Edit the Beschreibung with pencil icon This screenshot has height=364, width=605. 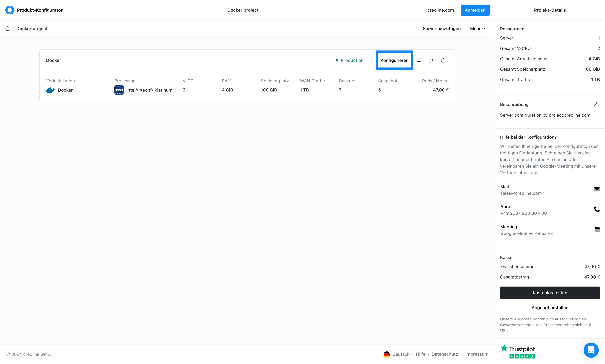coord(595,104)
